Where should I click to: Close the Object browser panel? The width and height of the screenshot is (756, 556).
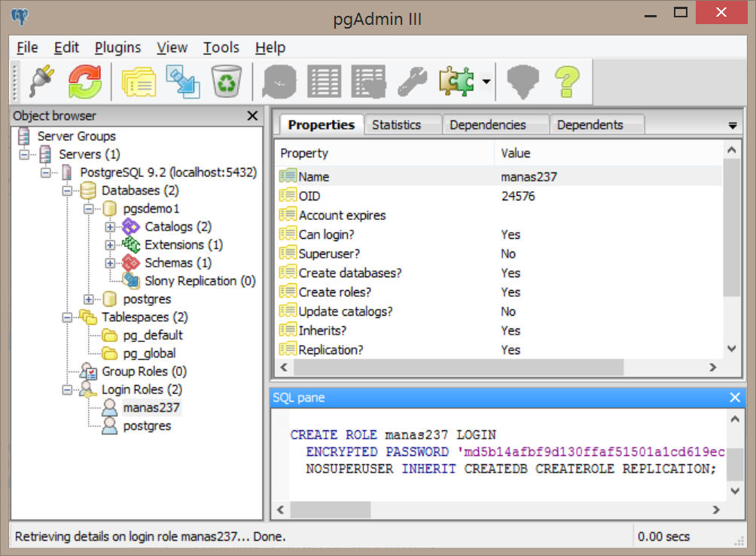(252, 116)
